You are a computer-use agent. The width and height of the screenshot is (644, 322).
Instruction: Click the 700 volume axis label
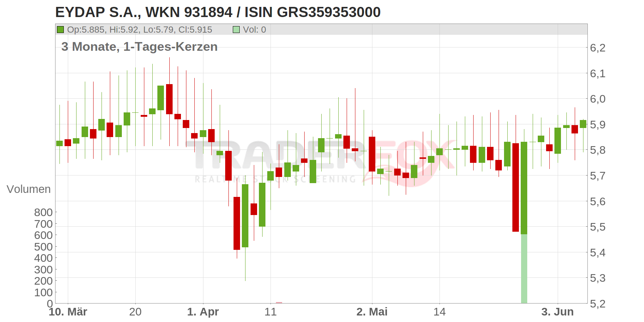[44, 224]
